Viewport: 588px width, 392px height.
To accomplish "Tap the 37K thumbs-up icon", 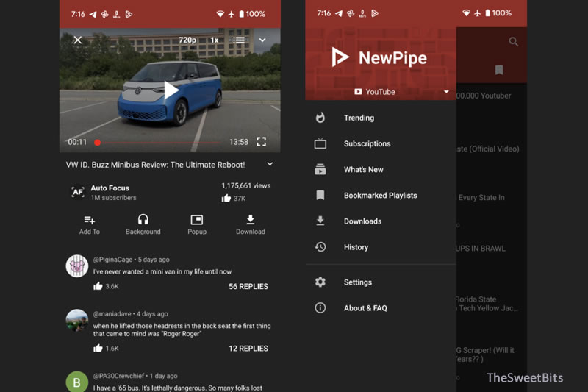I will pyautogui.click(x=226, y=198).
